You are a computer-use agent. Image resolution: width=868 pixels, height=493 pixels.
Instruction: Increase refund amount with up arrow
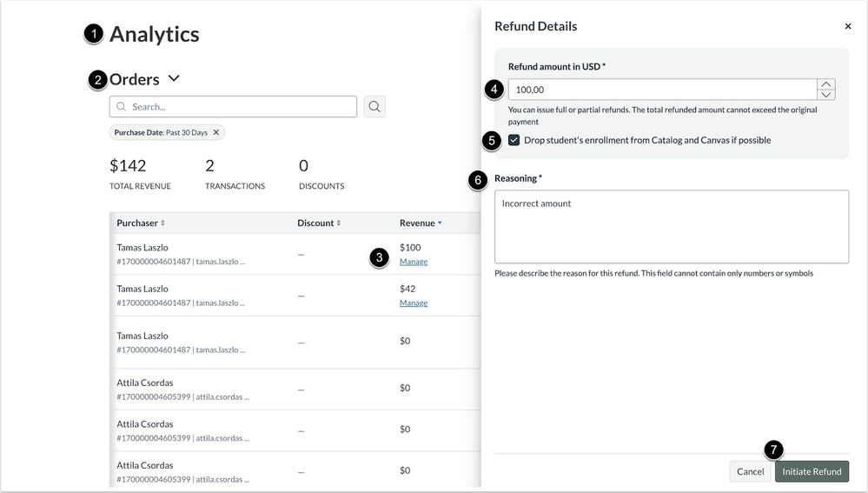pos(826,84)
